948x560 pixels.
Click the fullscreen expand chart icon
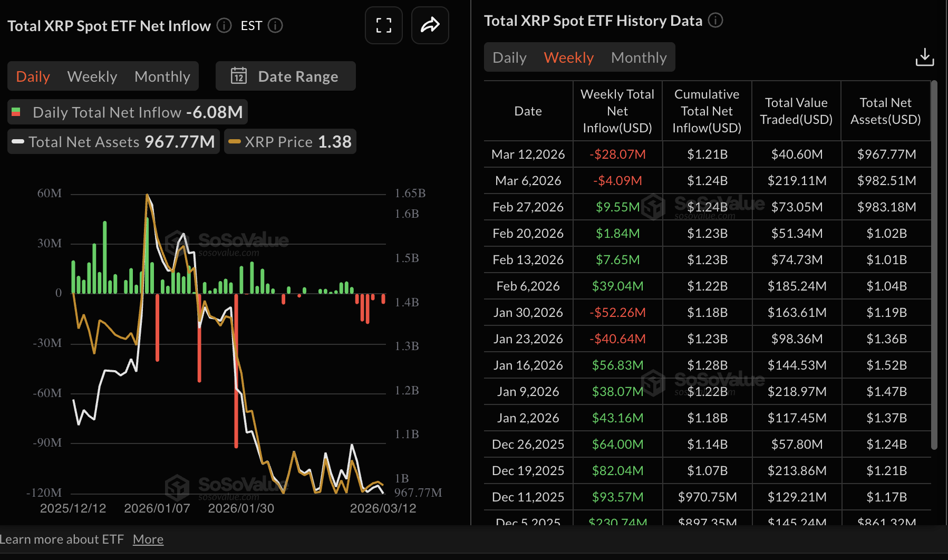click(x=383, y=25)
